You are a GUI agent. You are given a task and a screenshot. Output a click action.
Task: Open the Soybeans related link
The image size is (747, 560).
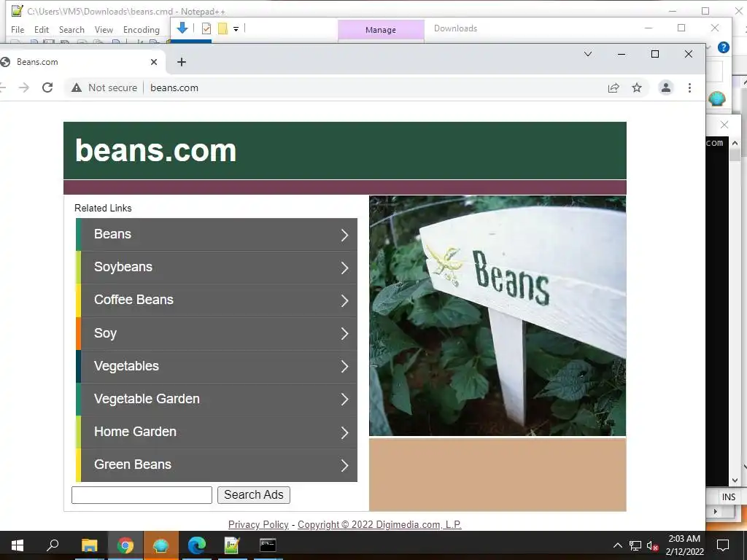(x=216, y=267)
